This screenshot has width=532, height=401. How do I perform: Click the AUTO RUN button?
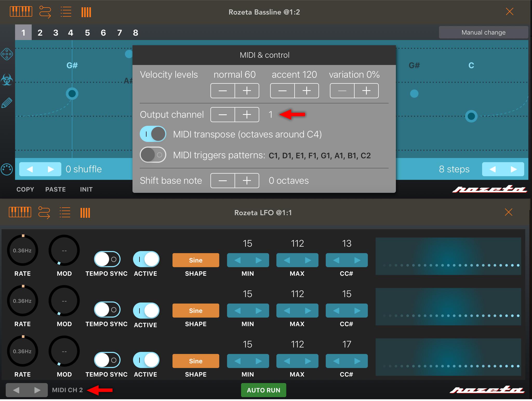[x=263, y=390]
